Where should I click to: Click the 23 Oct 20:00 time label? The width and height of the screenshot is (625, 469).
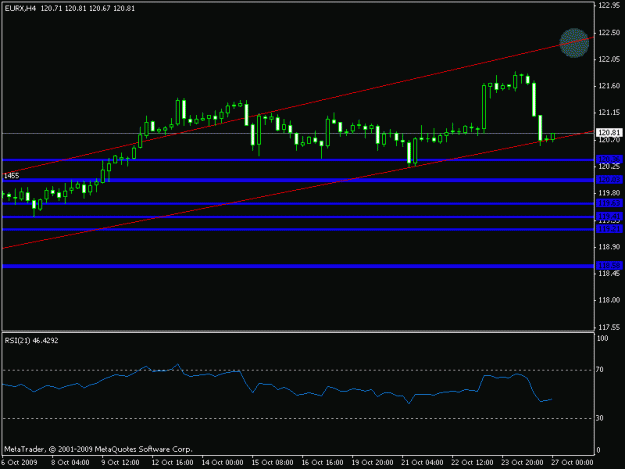click(x=523, y=463)
